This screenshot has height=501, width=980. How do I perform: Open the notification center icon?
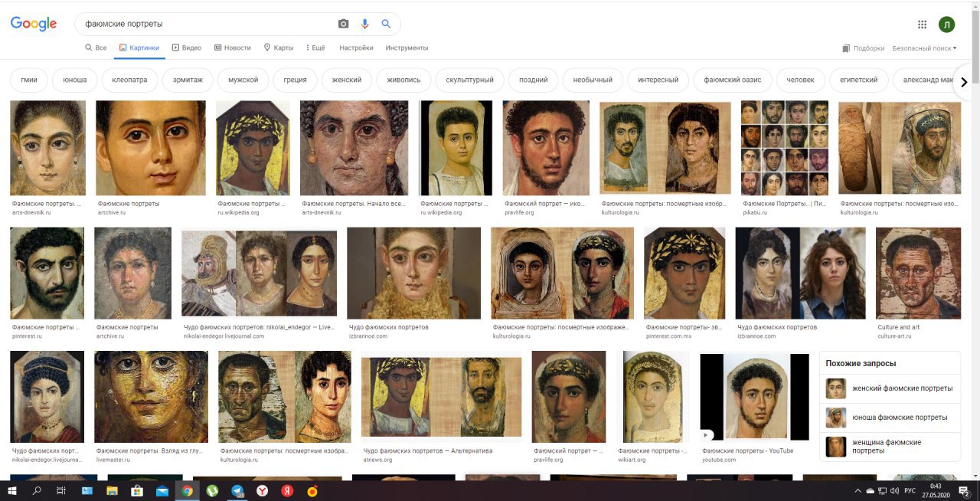click(x=965, y=491)
